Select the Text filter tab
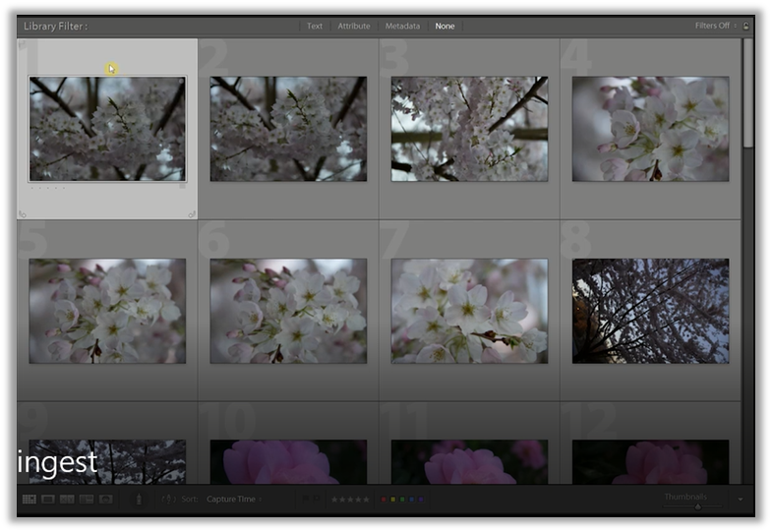This screenshot has width=772, height=532. coord(315,27)
